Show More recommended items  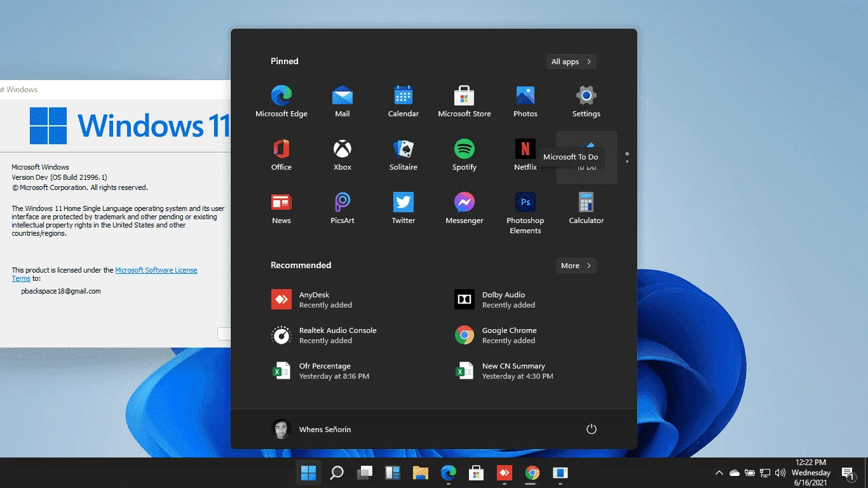[576, 266]
